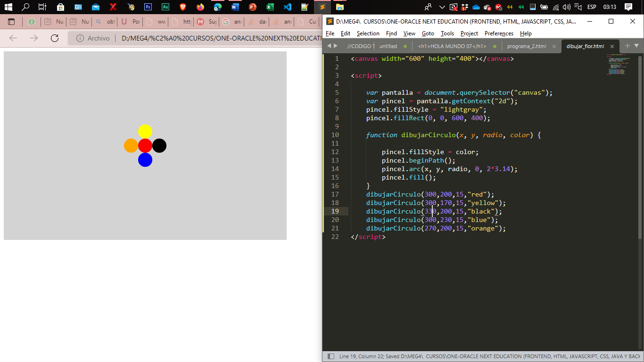Open the tab list dropdown arrow
Screen dimensions: 644x362
636,46
